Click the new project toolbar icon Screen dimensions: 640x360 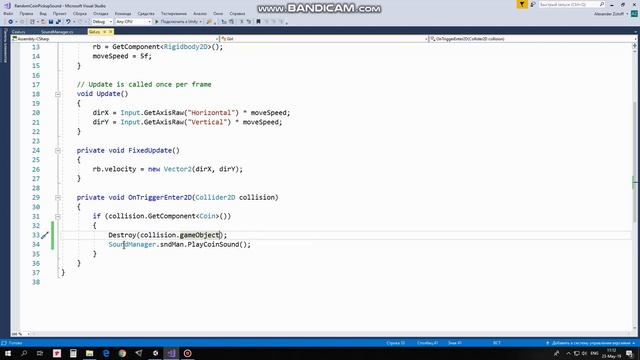point(32,22)
